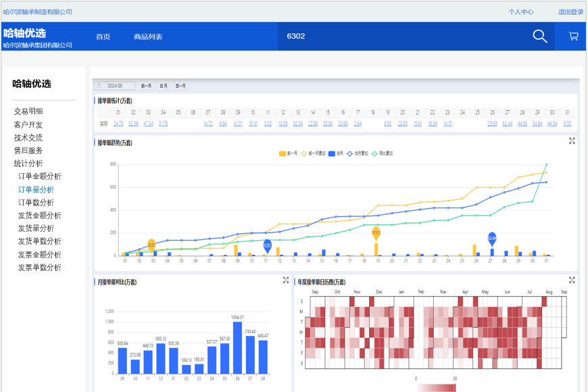Collapse the 统计分析 sidebar section
This screenshot has width=588, height=392.
tap(28, 164)
